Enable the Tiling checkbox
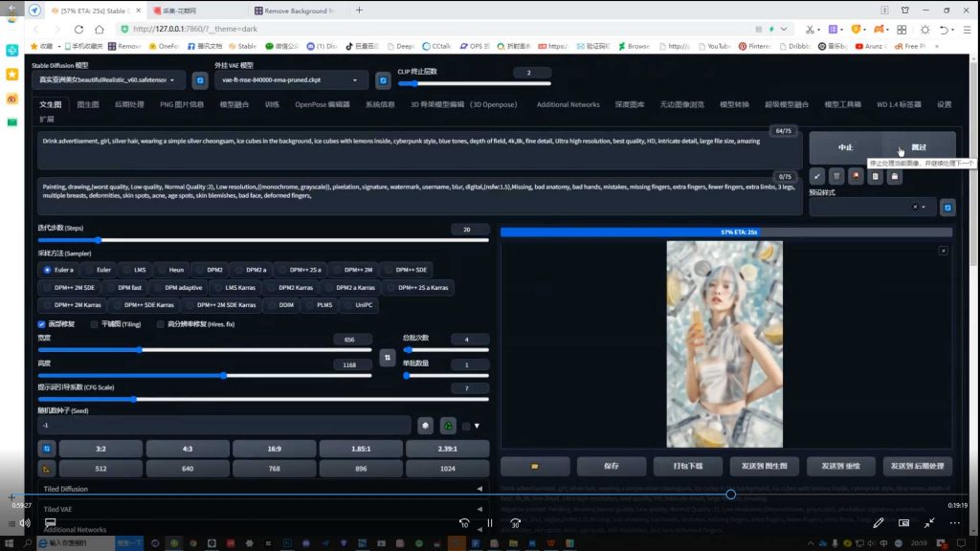Image resolution: width=980 pixels, height=551 pixels. 95,324
